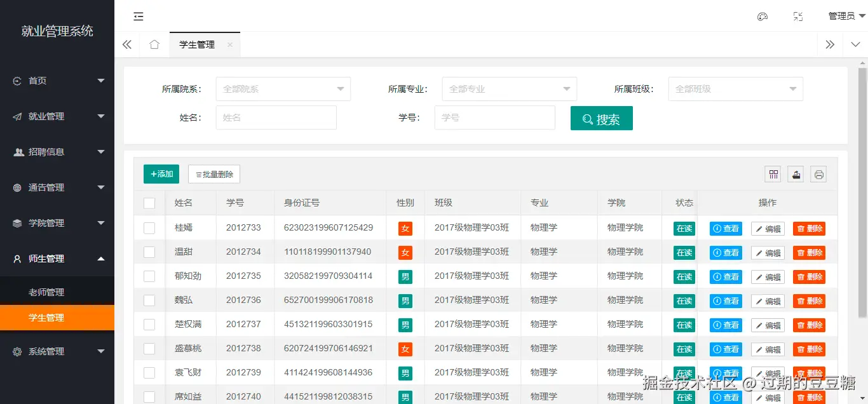
Task: Click the double-left arrow to scroll tabs
Action: click(126, 44)
